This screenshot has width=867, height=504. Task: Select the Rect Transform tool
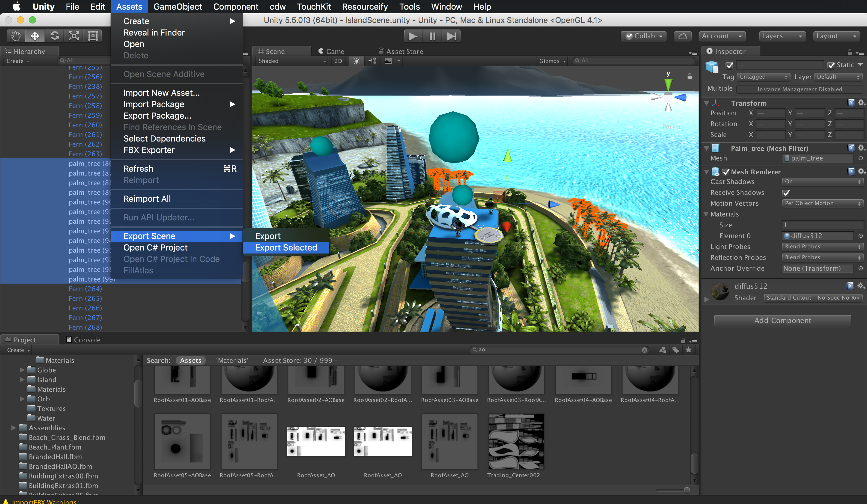[93, 36]
